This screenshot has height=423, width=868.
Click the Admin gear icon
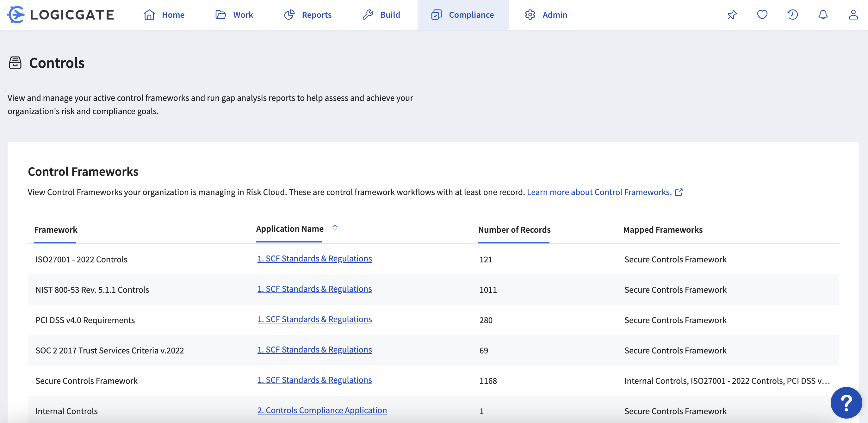click(x=530, y=15)
